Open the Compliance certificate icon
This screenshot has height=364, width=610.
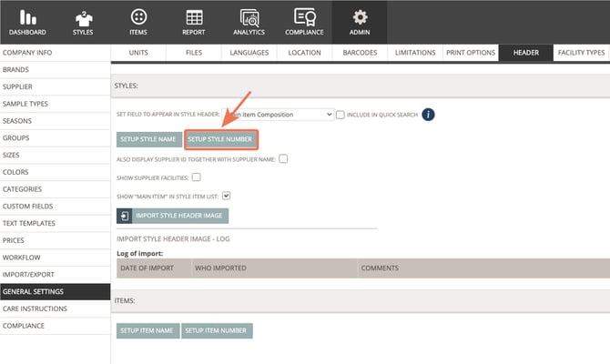[305, 16]
